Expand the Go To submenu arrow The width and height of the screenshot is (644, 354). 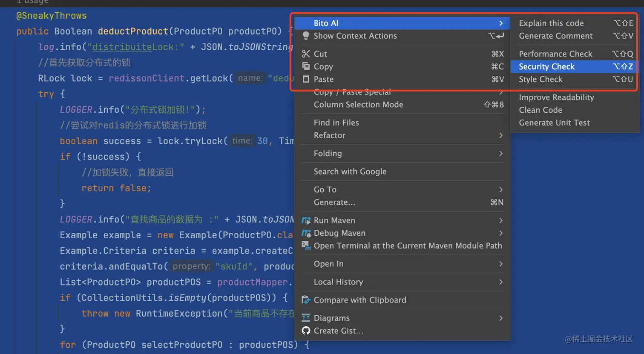501,189
